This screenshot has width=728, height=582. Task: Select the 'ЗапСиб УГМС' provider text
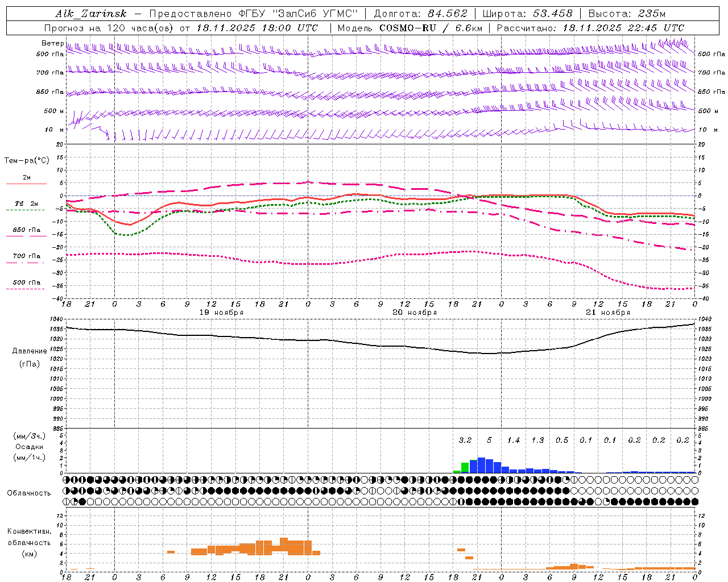click(x=315, y=14)
